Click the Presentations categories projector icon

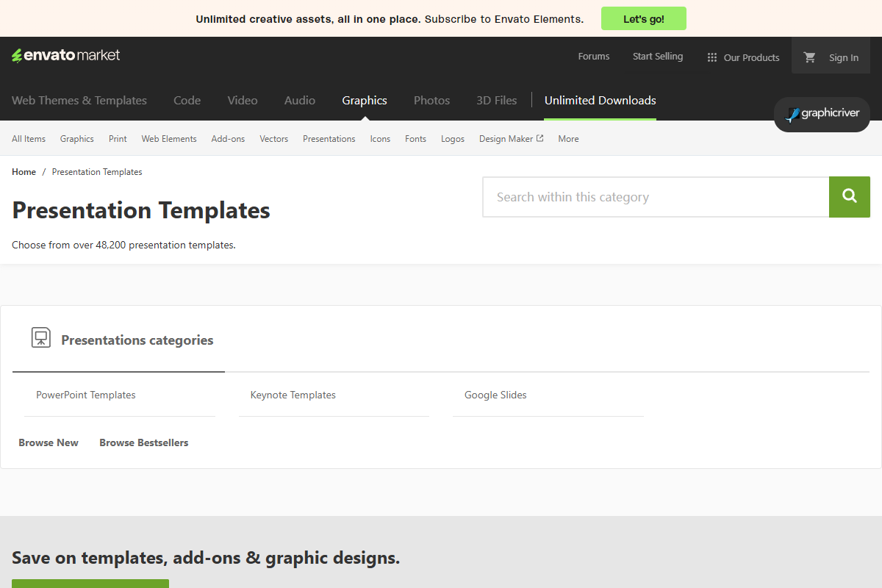pyautogui.click(x=40, y=337)
